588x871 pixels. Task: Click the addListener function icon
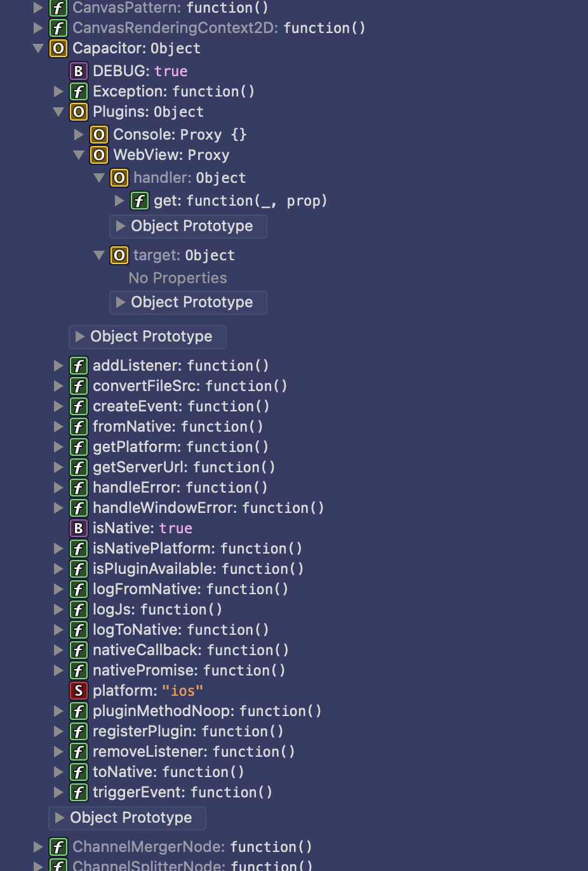[78, 366]
